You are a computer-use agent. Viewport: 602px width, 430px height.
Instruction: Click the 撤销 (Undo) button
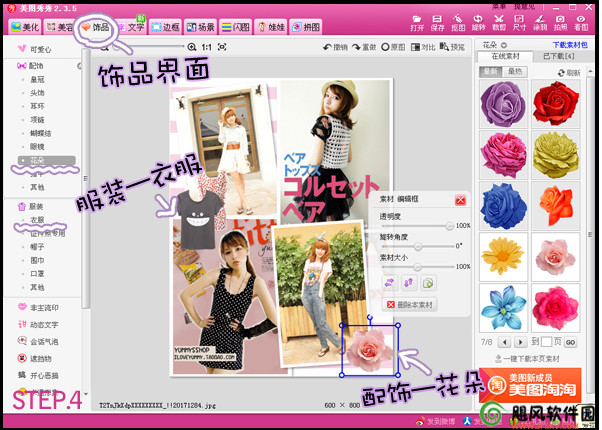click(x=335, y=47)
